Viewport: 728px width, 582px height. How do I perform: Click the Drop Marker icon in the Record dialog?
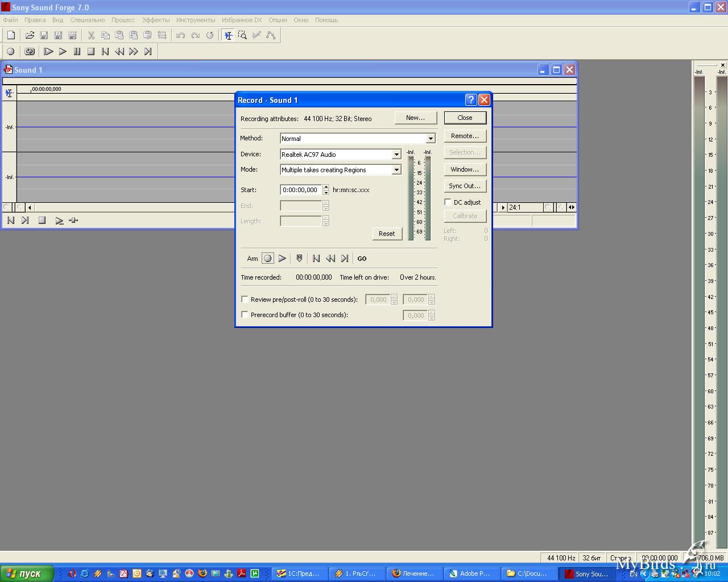[x=299, y=259]
